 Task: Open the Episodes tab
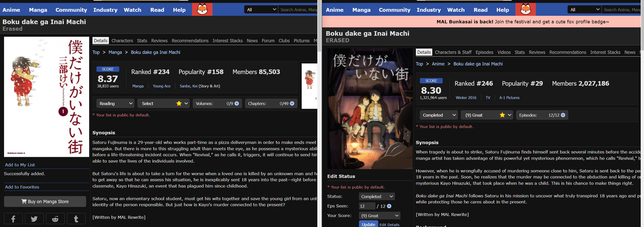(485, 52)
